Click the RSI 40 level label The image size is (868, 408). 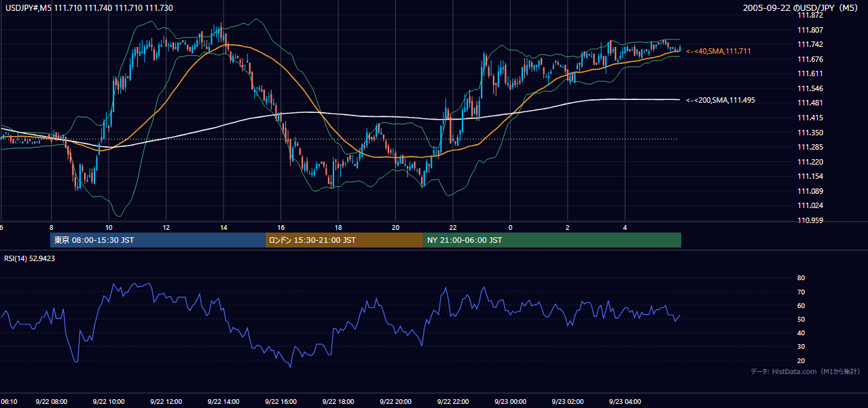pyautogui.click(x=801, y=333)
